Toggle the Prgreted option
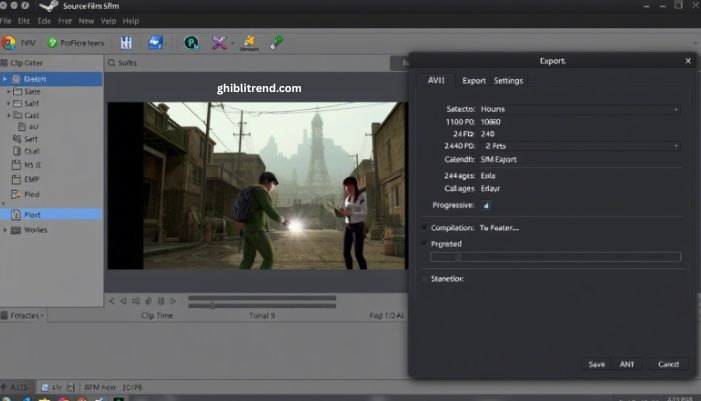The width and height of the screenshot is (701, 401). [x=424, y=244]
